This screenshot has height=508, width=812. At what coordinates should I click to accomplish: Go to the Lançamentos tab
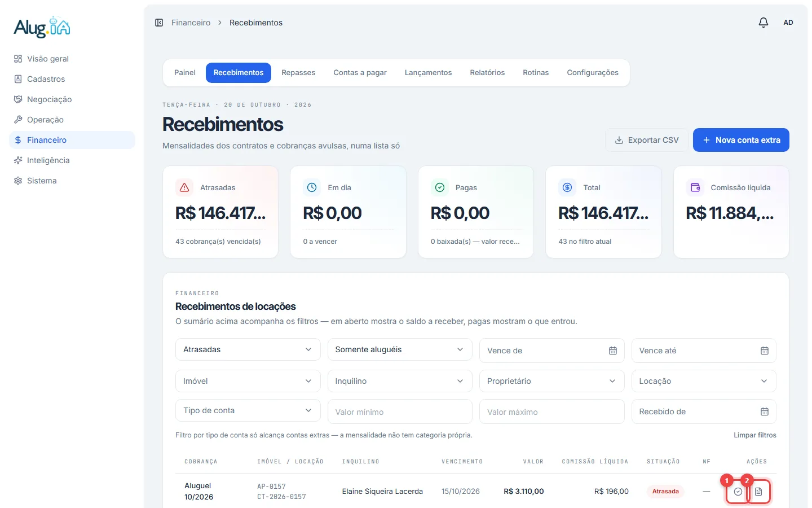point(428,73)
